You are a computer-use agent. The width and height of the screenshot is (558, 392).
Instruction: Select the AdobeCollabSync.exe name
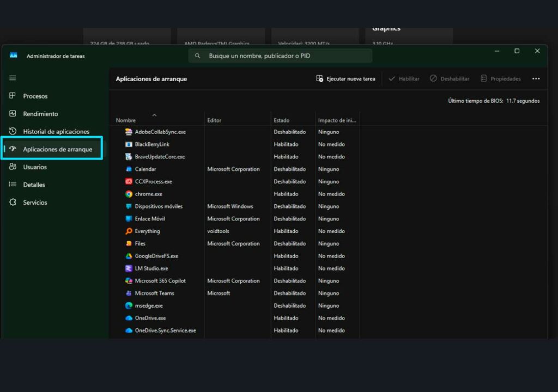coord(160,132)
